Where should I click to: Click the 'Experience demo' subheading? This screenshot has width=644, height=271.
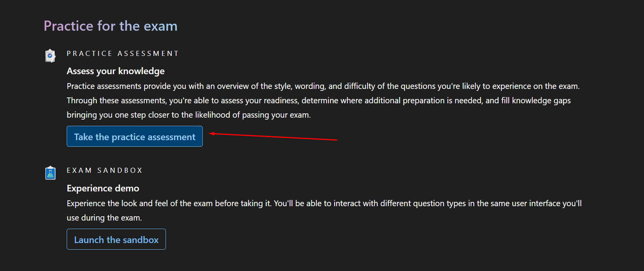pos(103,188)
